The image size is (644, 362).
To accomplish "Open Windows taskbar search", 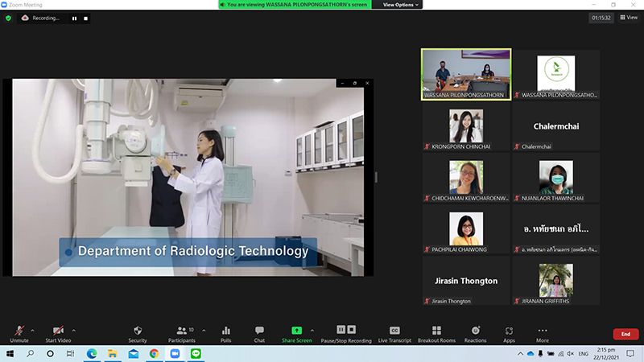I will (30, 353).
